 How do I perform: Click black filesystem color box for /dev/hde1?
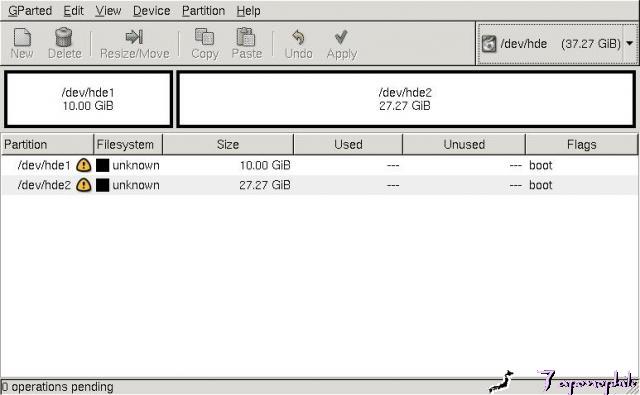(102, 165)
